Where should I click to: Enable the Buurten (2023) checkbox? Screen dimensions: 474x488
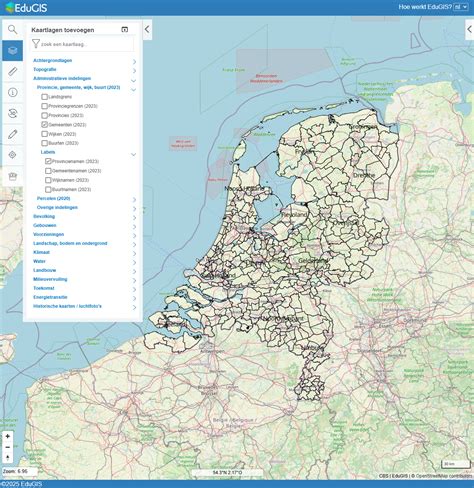(44, 143)
